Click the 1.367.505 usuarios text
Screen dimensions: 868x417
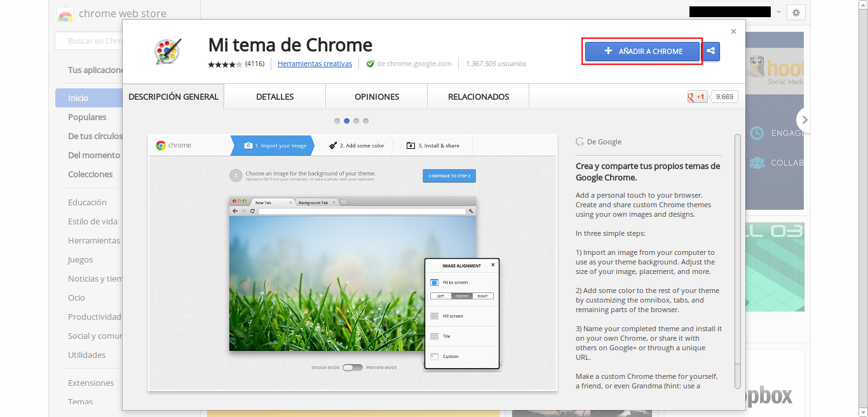496,64
